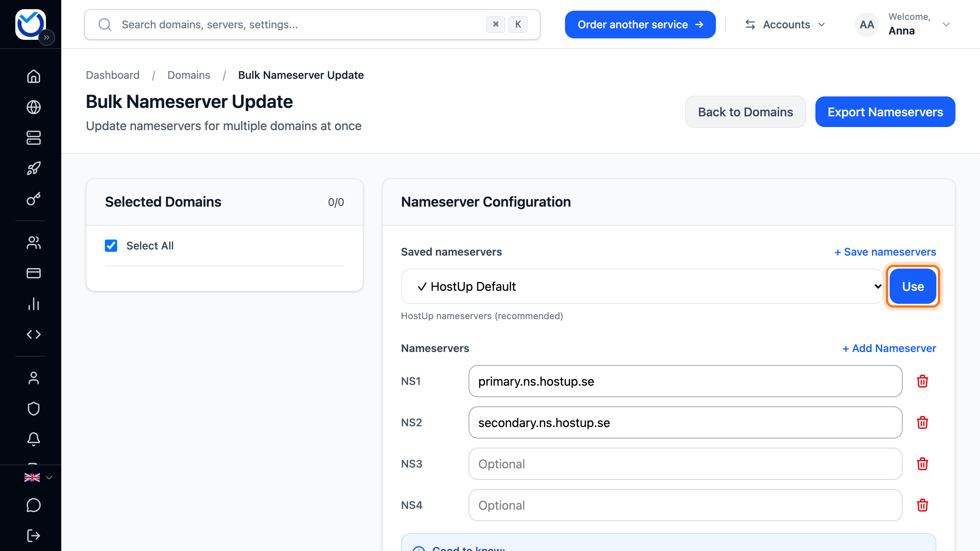Delete the NS2 nameserver row
Image resolution: width=980 pixels, height=551 pixels.
coord(923,422)
